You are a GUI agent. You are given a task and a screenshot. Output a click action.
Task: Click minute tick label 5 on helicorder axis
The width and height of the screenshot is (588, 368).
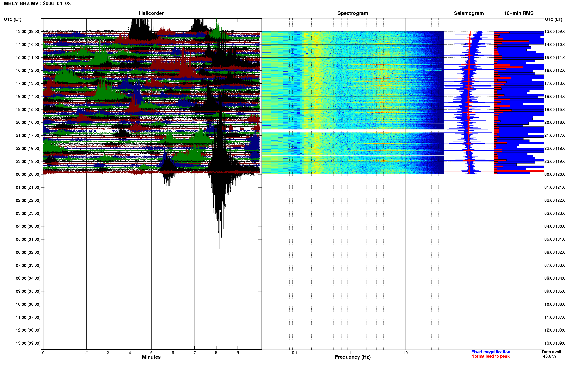pos(151,353)
